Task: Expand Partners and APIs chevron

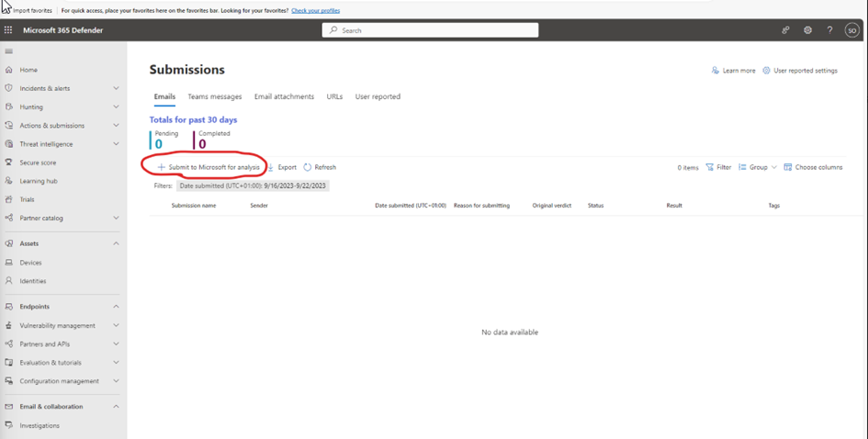Action: pos(116,343)
